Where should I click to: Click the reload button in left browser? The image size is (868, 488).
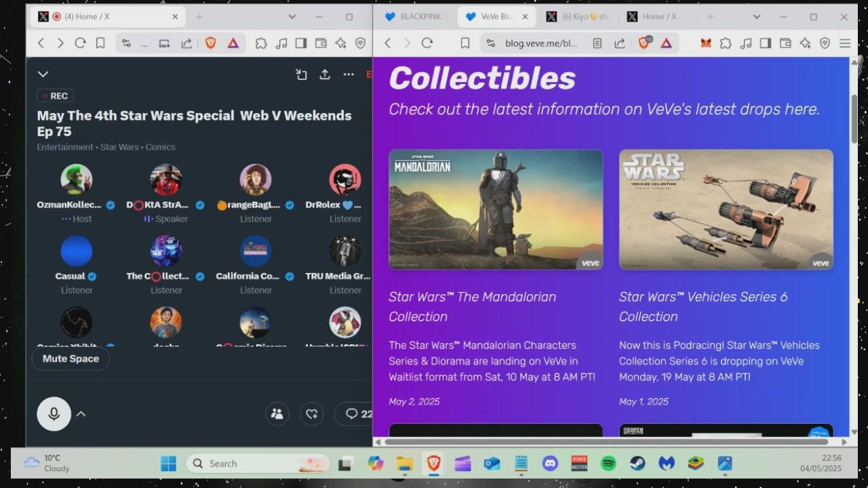pyautogui.click(x=80, y=43)
